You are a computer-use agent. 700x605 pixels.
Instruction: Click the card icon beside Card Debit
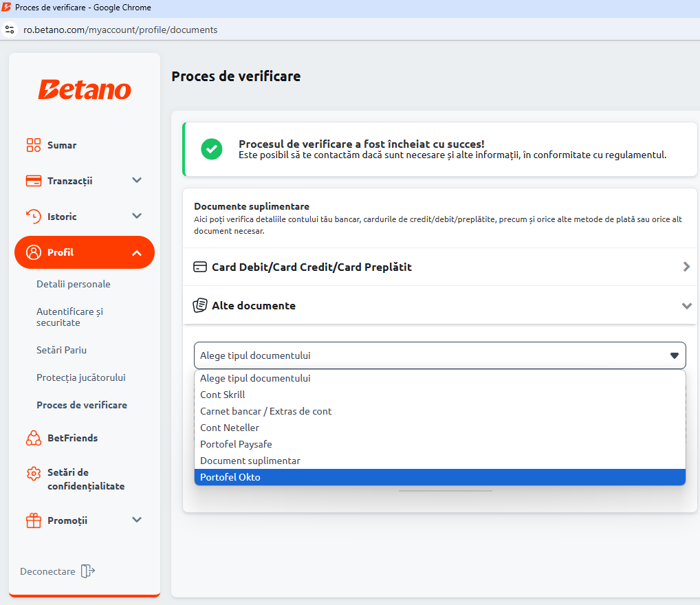click(x=199, y=267)
